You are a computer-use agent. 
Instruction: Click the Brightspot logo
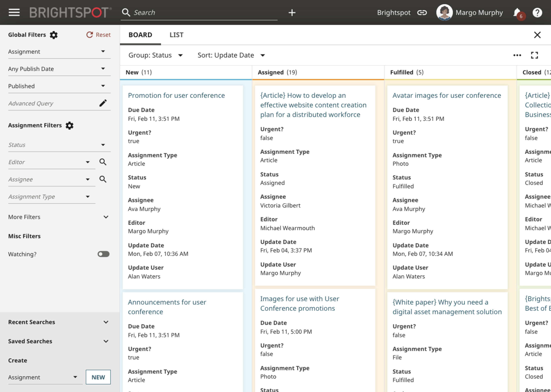coord(71,13)
